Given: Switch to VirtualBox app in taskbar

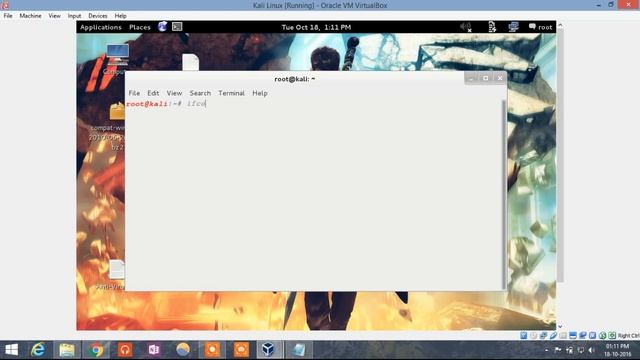Looking at the screenshot, I should [x=268, y=350].
